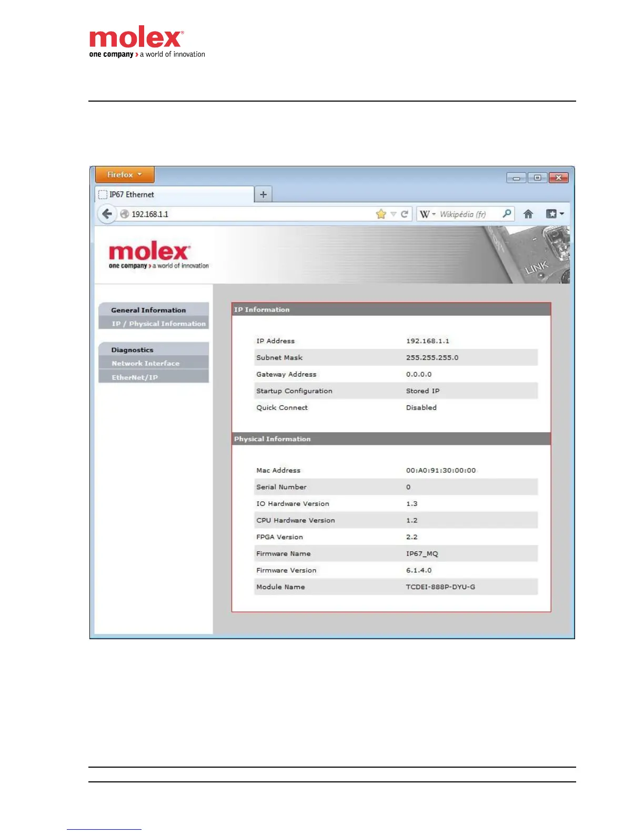Bookmark this page with the star icon
The height and width of the screenshot is (834, 644).
click(x=381, y=214)
